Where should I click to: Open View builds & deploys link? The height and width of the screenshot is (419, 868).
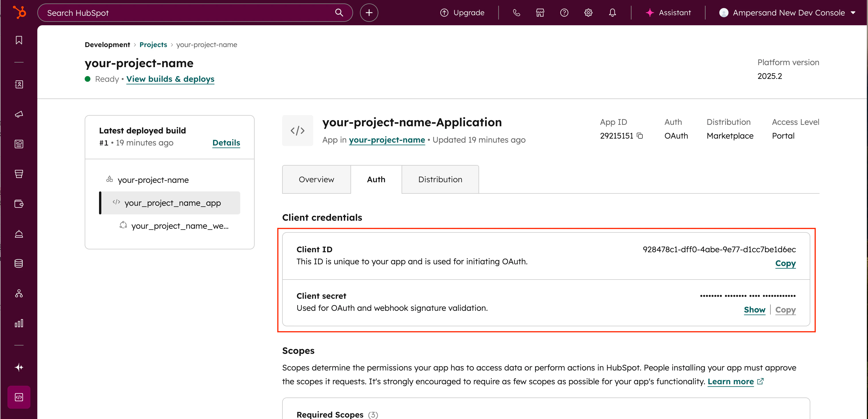tap(170, 79)
